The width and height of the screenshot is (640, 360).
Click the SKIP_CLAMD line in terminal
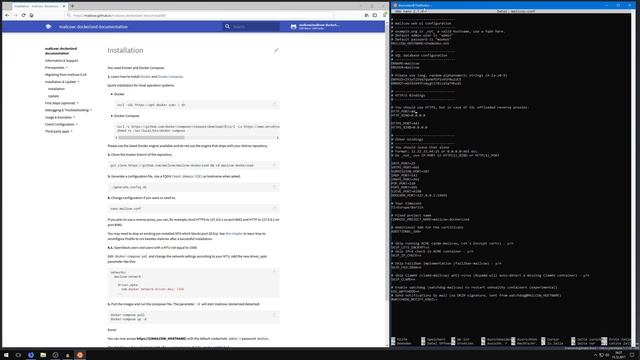(x=403, y=280)
